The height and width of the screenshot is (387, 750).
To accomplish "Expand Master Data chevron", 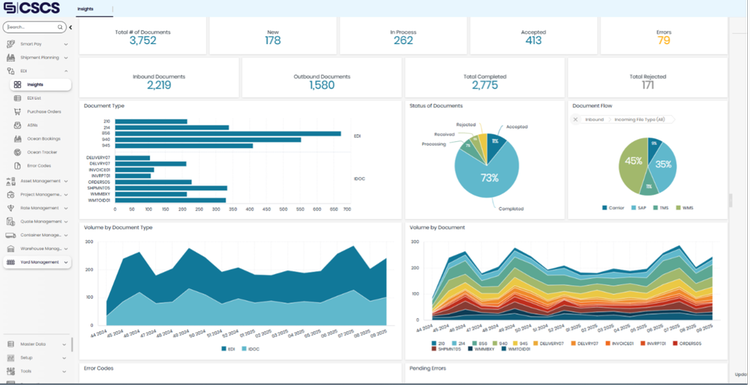I will click(x=64, y=344).
